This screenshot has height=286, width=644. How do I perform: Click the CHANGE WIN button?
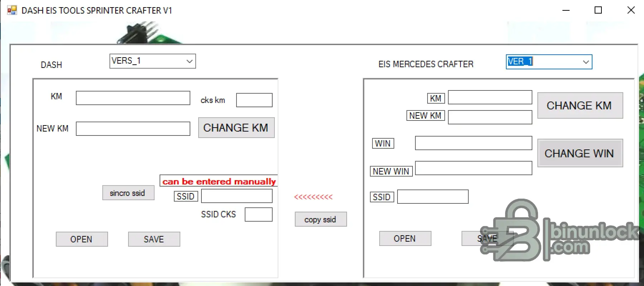pyautogui.click(x=580, y=153)
